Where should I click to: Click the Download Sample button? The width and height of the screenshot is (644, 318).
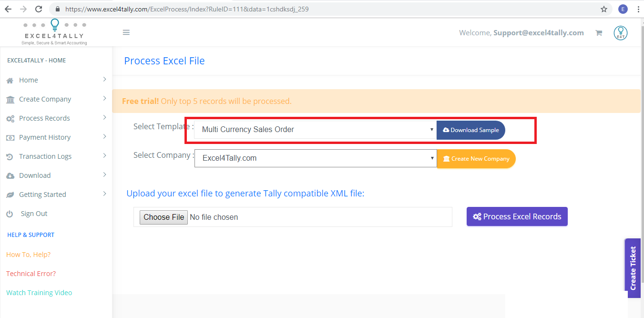point(471,130)
